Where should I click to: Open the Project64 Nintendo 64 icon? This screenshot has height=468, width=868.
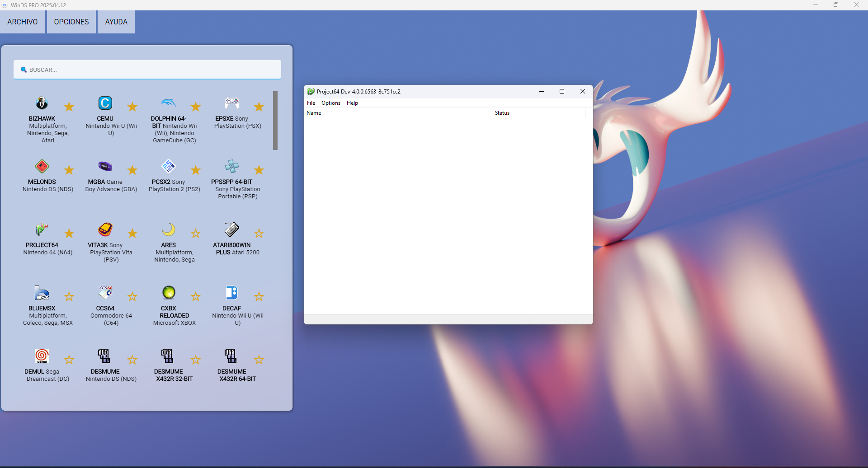pos(42,229)
